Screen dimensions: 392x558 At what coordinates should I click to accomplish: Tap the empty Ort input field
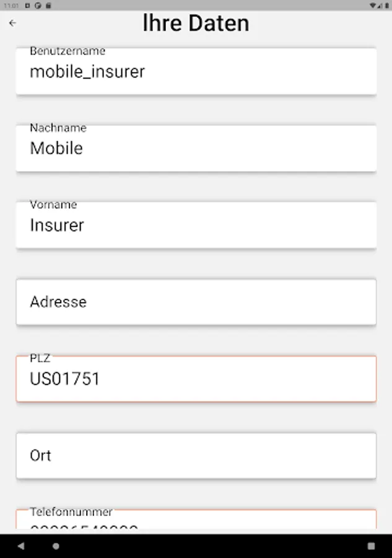[x=196, y=456]
